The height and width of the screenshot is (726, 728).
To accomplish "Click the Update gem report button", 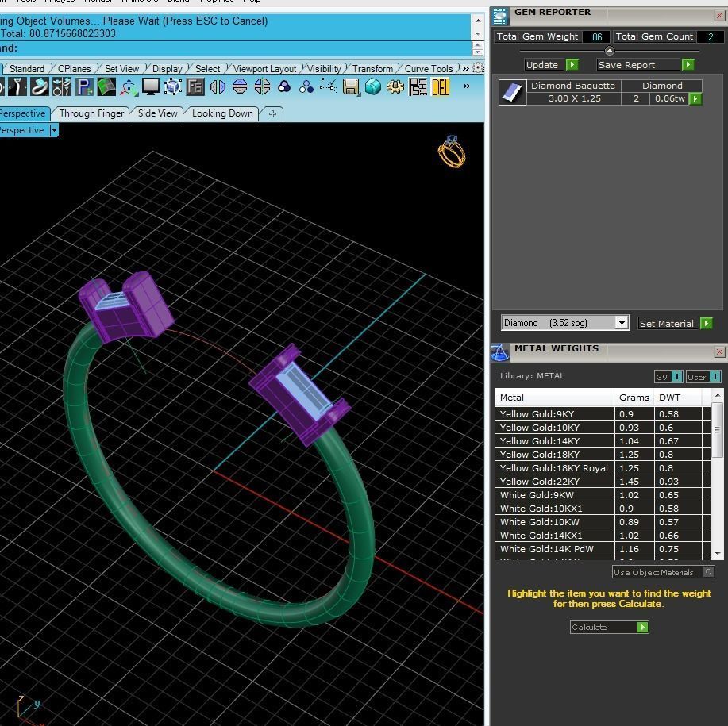I will point(552,65).
